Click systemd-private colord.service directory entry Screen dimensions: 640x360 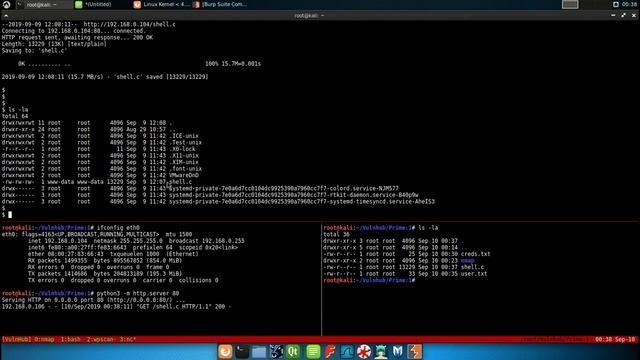click(284, 188)
